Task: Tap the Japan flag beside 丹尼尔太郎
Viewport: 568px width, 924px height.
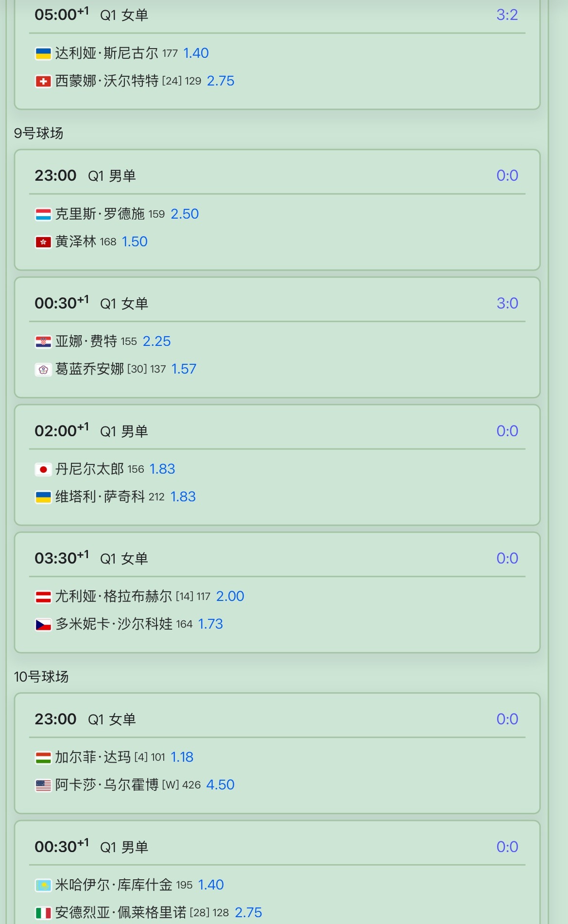Action: [x=43, y=469]
